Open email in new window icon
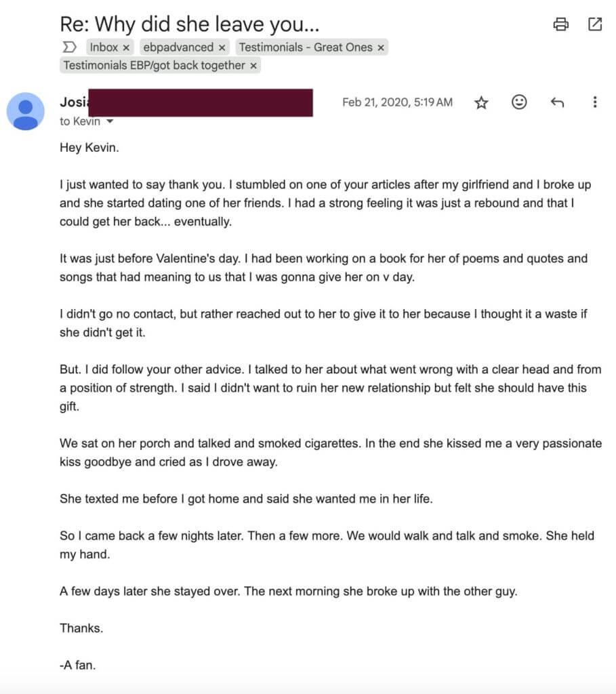This screenshot has height=694, width=616. click(x=595, y=24)
